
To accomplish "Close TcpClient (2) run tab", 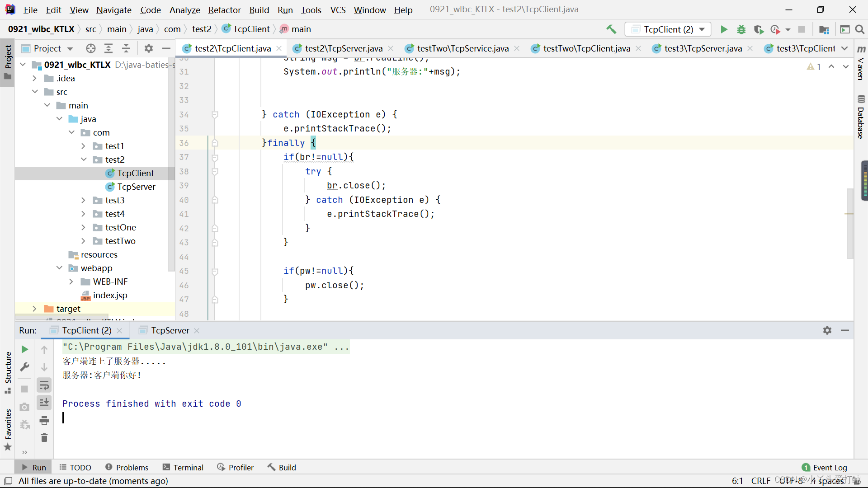I will [x=119, y=330].
